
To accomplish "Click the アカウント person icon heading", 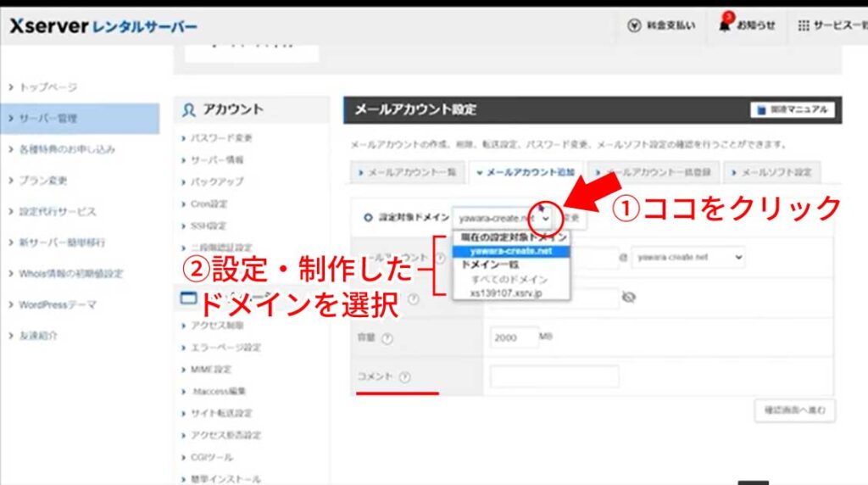I will tap(189, 109).
